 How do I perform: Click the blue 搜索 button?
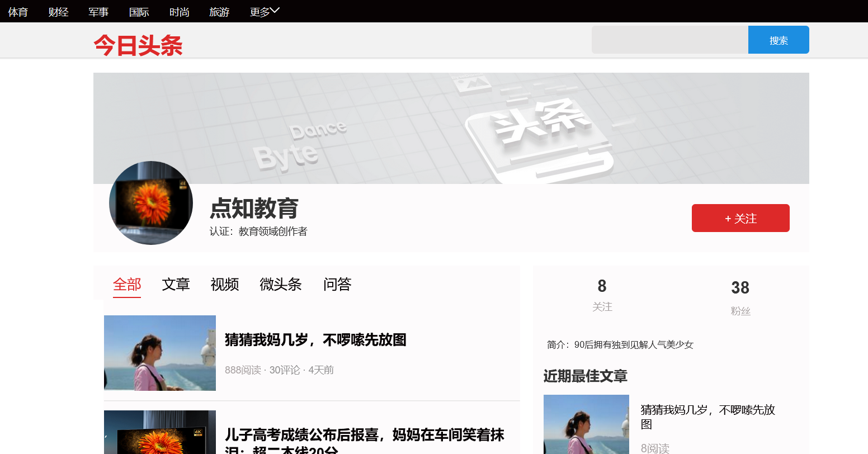tap(779, 40)
